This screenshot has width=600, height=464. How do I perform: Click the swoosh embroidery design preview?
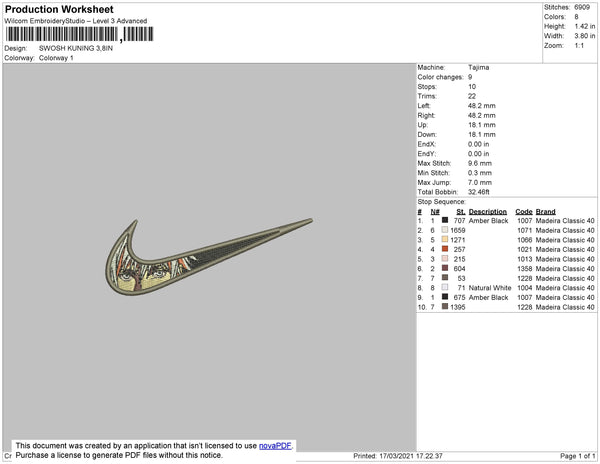pyautogui.click(x=209, y=257)
